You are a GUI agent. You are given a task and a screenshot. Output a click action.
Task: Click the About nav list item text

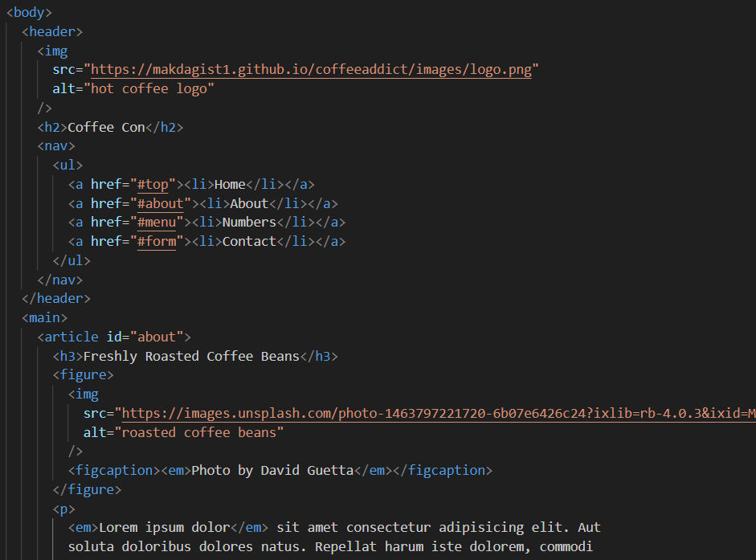coord(248,202)
